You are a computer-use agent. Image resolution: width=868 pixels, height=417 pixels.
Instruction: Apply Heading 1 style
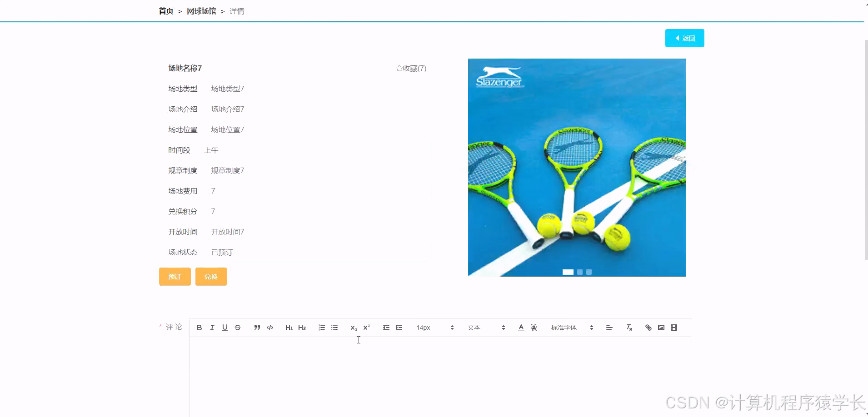(289, 328)
